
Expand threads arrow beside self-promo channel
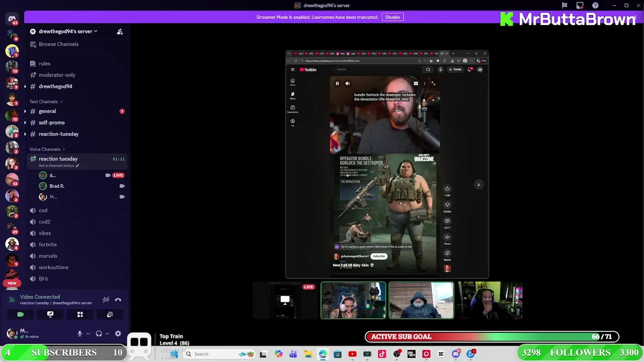pos(25,123)
